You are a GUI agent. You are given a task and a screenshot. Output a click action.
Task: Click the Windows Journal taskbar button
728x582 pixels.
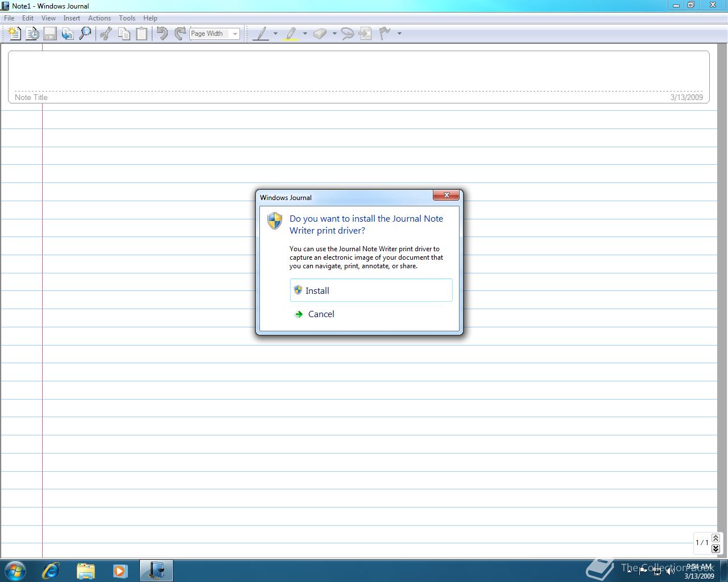156,570
